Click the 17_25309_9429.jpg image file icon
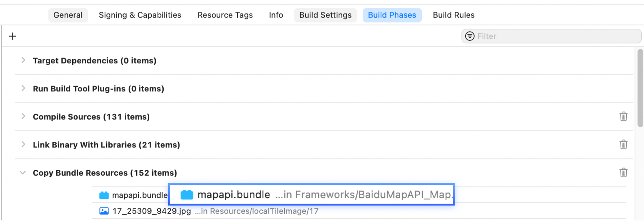This screenshot has width=644, height=221. click(104, 211)
